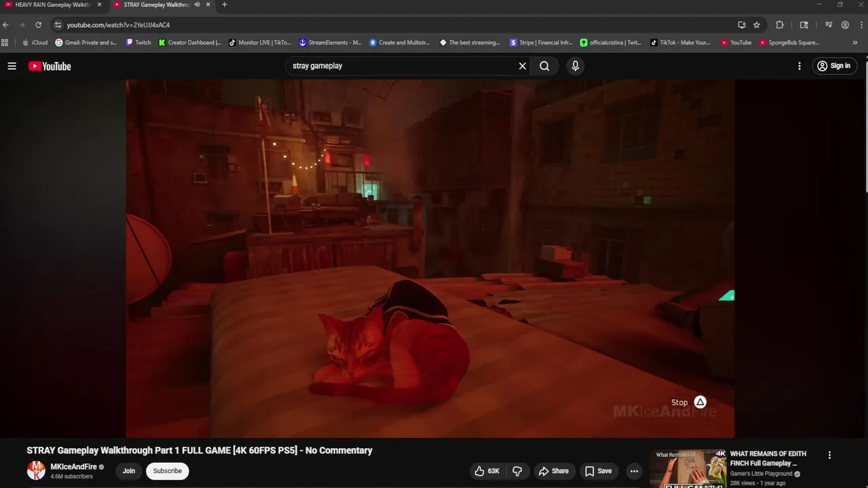Subscribe to MKIceAndFire
The image size is (868, 488).
(167, 471)
